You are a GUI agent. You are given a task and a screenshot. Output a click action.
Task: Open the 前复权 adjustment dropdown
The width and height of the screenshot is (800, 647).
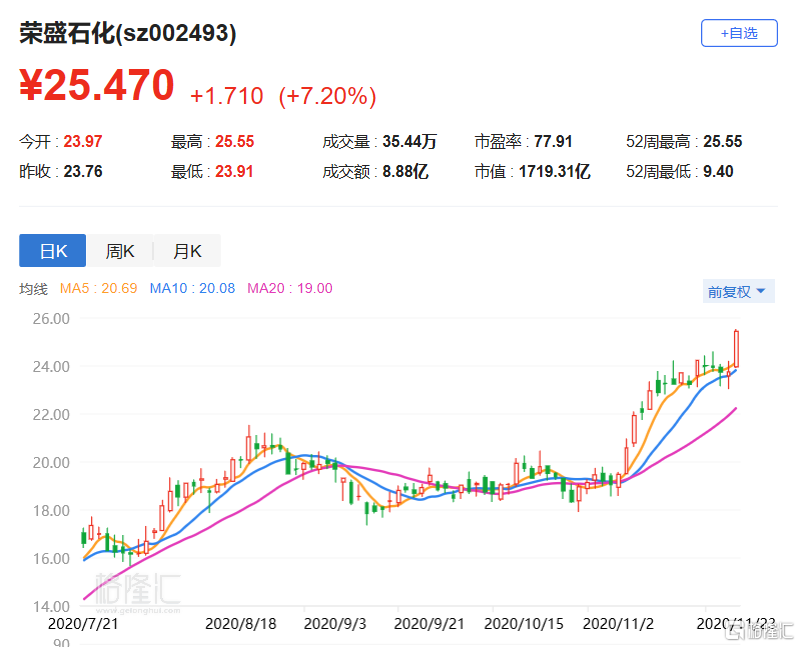tap(738, 291)
